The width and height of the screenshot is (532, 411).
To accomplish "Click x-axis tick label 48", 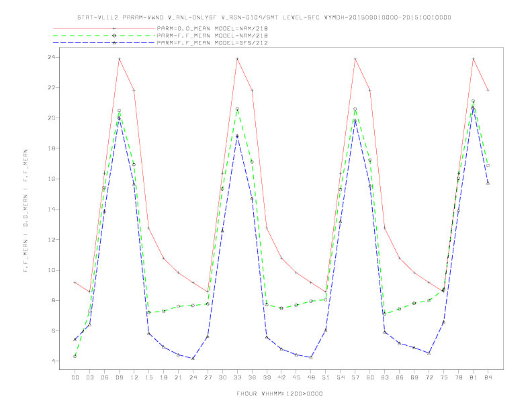I will click(311, 377).
